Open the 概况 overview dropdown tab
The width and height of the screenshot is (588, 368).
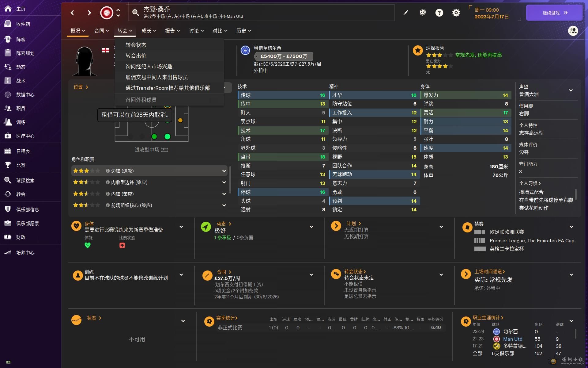[x=78, y=31]
